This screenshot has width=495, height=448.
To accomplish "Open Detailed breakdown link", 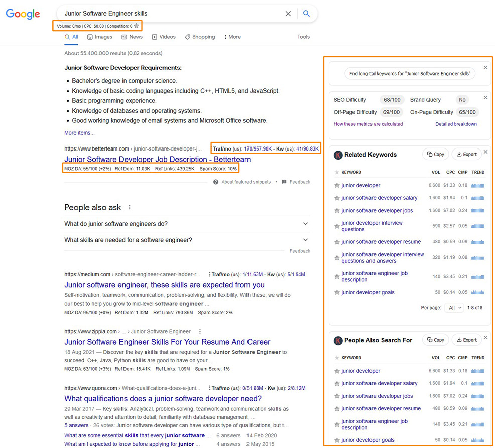I will coord(456,124).
